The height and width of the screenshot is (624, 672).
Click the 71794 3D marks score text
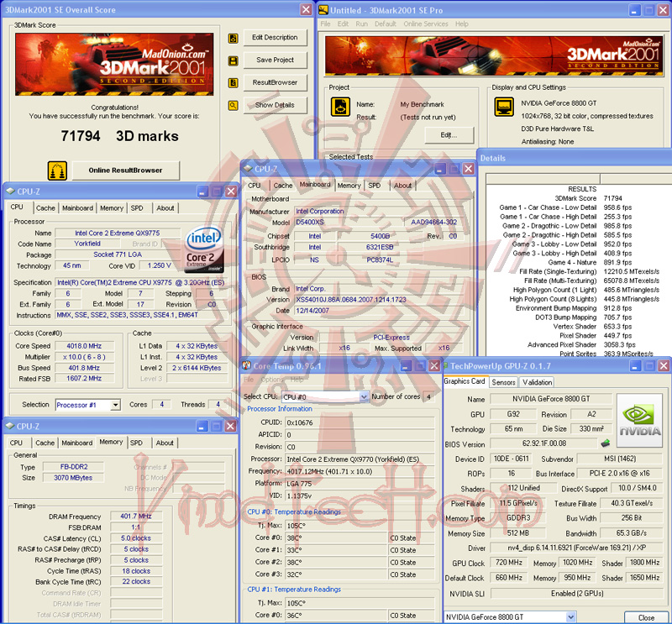coord(119,136)
